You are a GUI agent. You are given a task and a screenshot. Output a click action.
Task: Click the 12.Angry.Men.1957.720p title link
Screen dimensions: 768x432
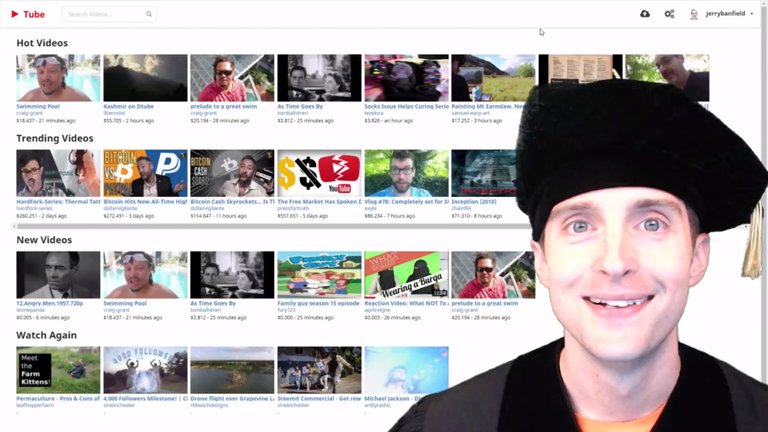(49, 304)
